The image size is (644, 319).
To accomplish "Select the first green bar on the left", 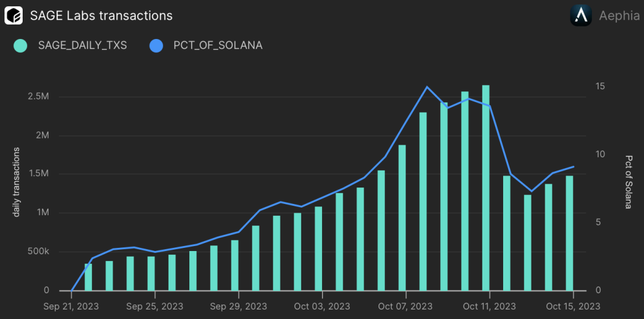I will (88, 277).
